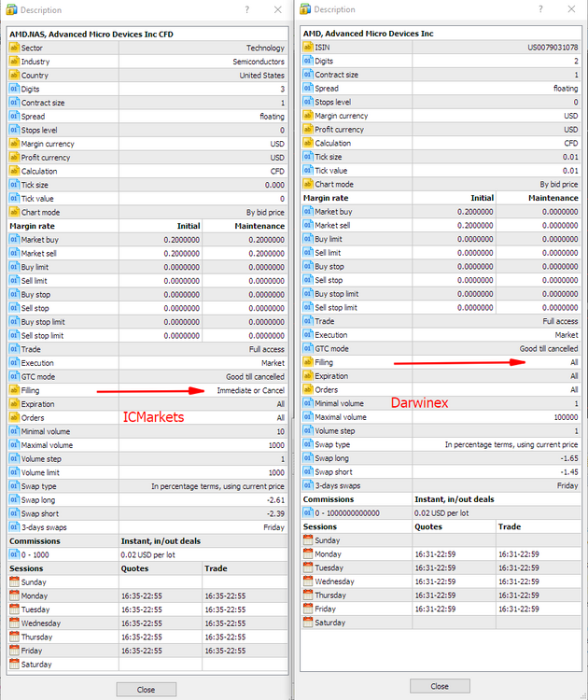The width and height of the screenshot is (588, 700).
Task: Select the -2.39 swap short value
Action: (275, 514)
